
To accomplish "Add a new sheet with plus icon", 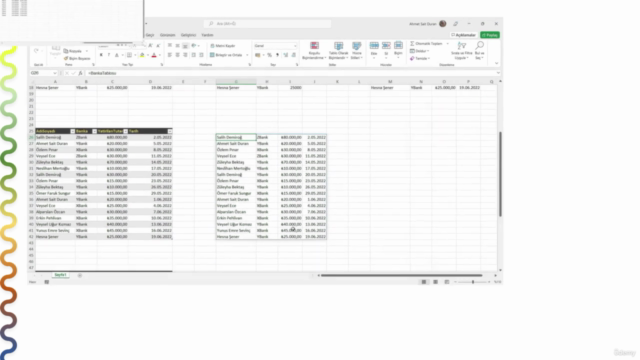I will tap(80, 276).
